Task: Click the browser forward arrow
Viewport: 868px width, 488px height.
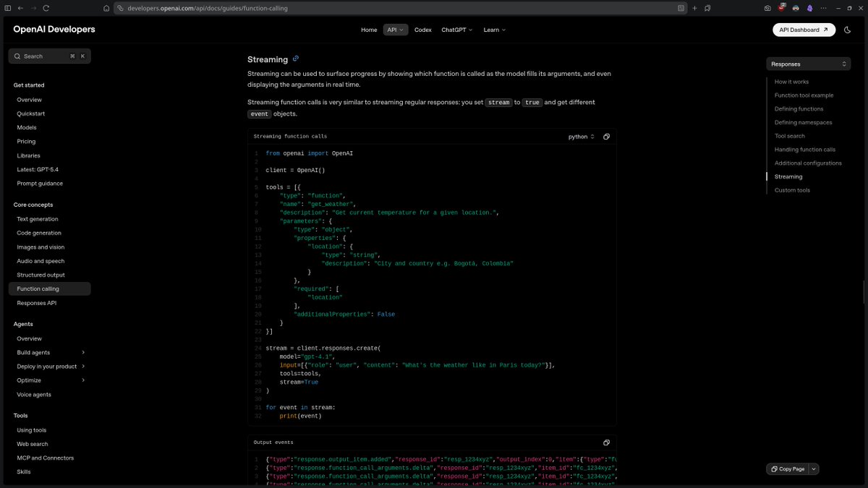Action: [33, 8]
